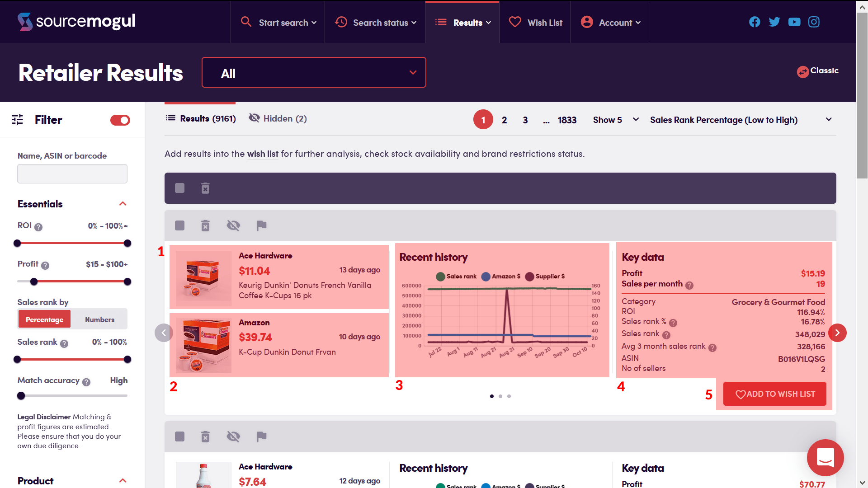Click the ADD TO WISH LIST button
The image size is (868, 488).
(775, 394)
